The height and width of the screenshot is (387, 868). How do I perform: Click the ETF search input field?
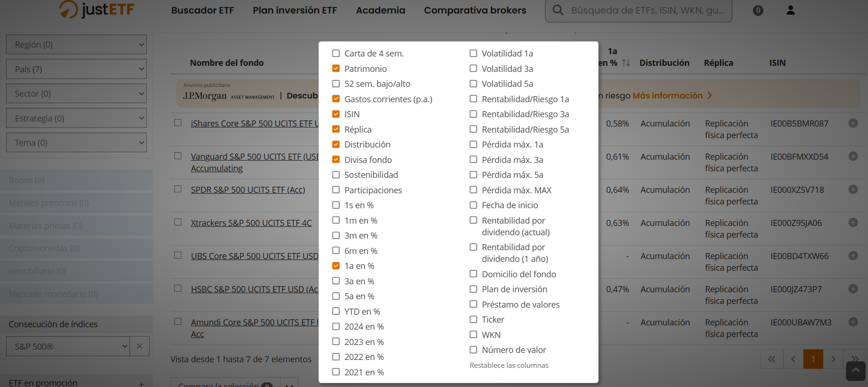point(648,10)
